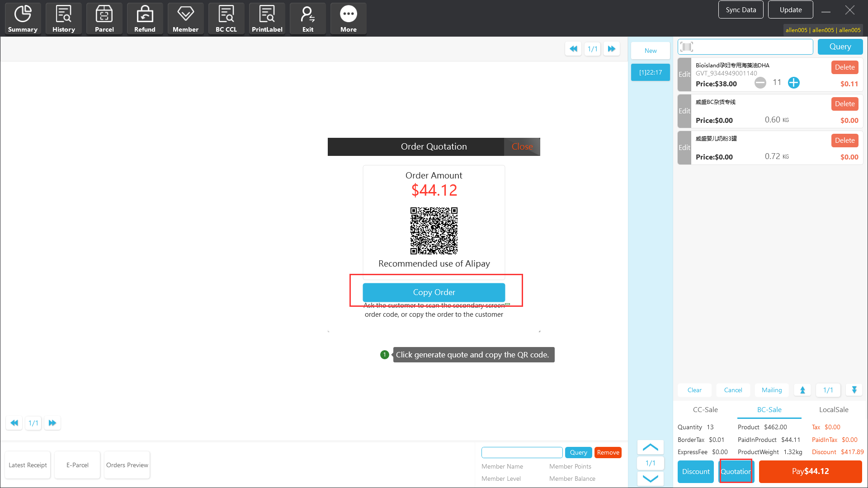Open the Member panel
This screenshot has width=868, height=488.
pos(185,19)
